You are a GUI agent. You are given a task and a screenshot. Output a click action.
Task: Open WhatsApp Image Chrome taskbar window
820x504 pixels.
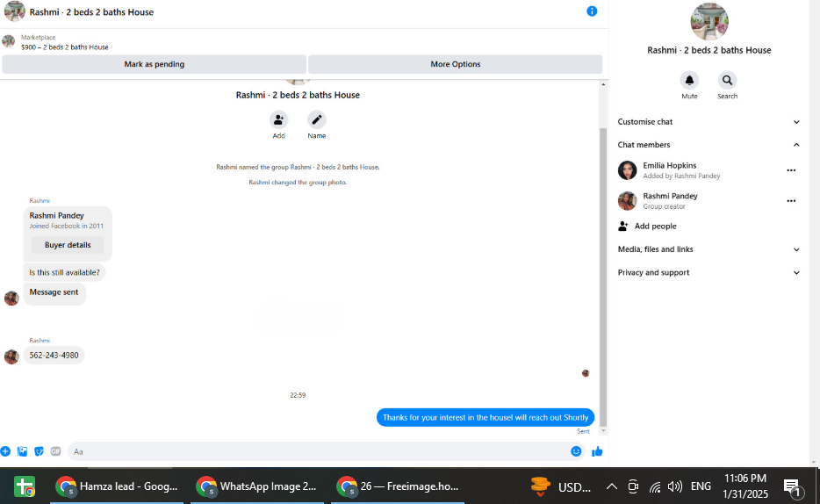(x=257, y=486)
